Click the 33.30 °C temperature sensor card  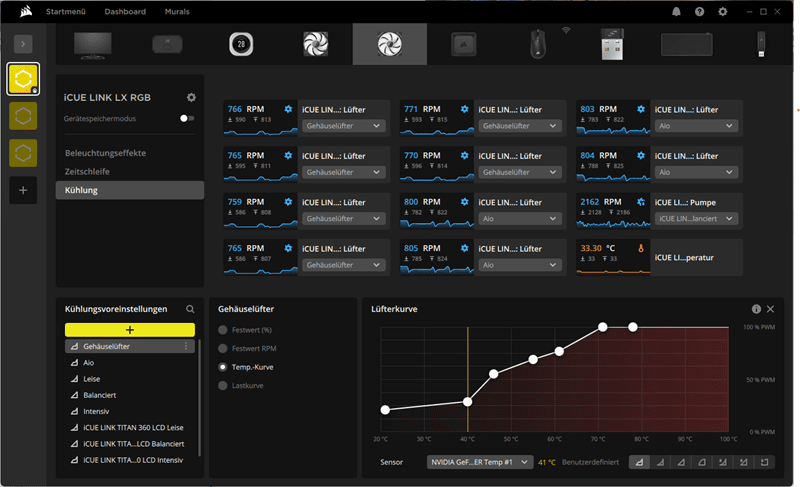coord(659,258)
